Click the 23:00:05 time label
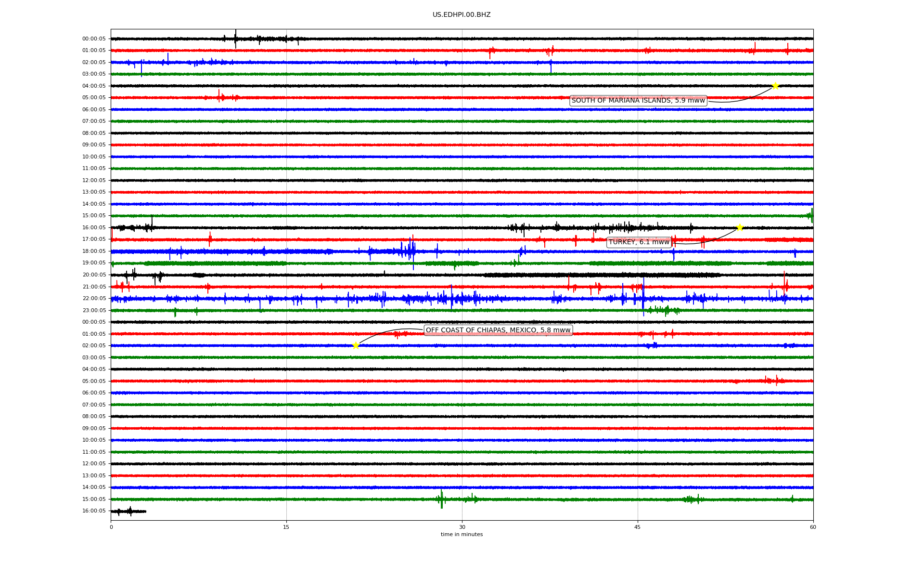Viewport: 924px width, 578px height. pos(94,311)
